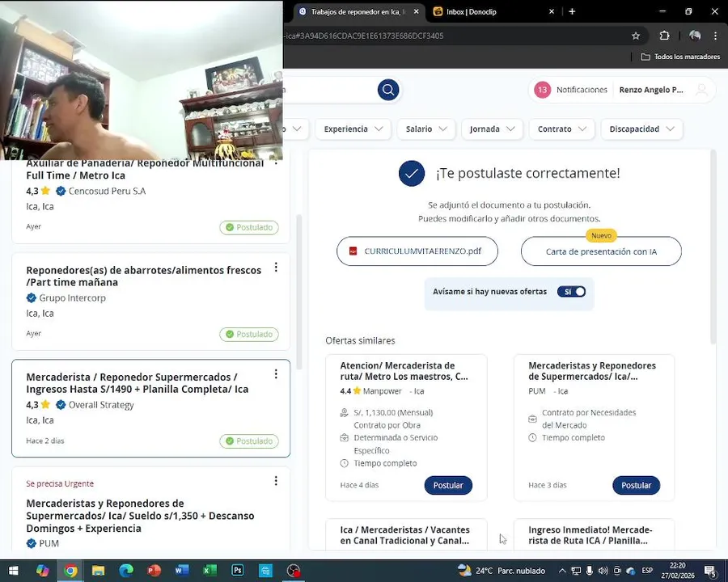Open the Chrome extensions puzzle icon
Screen dimensions: 728x582
[x=664, y=36]
